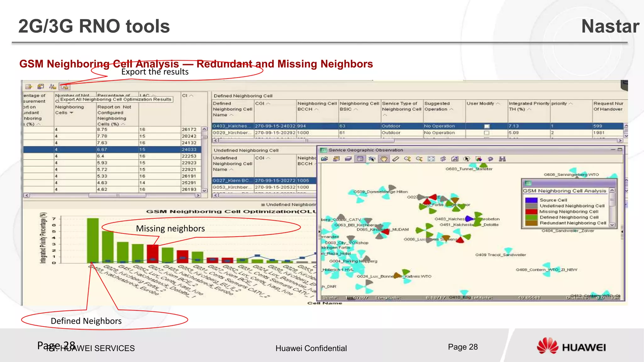Image resolution: width=644 pixels, height=362 pixels.
Task: Sort left table by CI column
Action: pos(187,96)
